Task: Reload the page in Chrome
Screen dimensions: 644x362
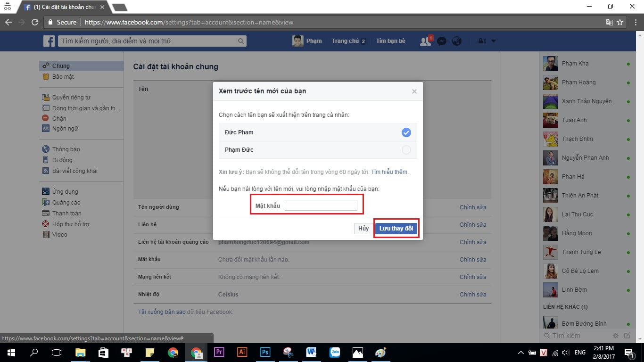Action: [x=34, y=22]
